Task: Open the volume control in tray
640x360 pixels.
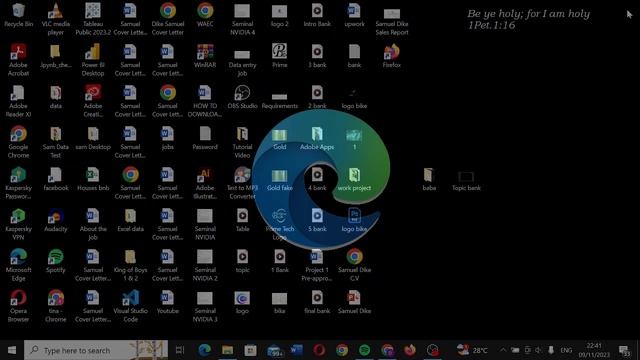Action: pos(538,350)
